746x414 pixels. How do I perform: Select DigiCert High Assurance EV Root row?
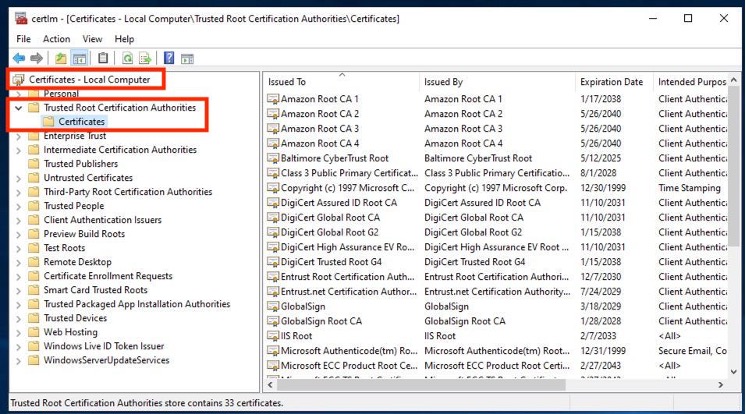(497, 247)
